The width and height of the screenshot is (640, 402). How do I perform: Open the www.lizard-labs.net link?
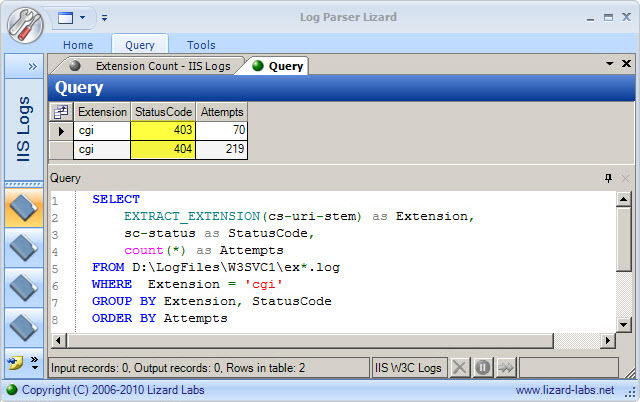tap(565, 390)
